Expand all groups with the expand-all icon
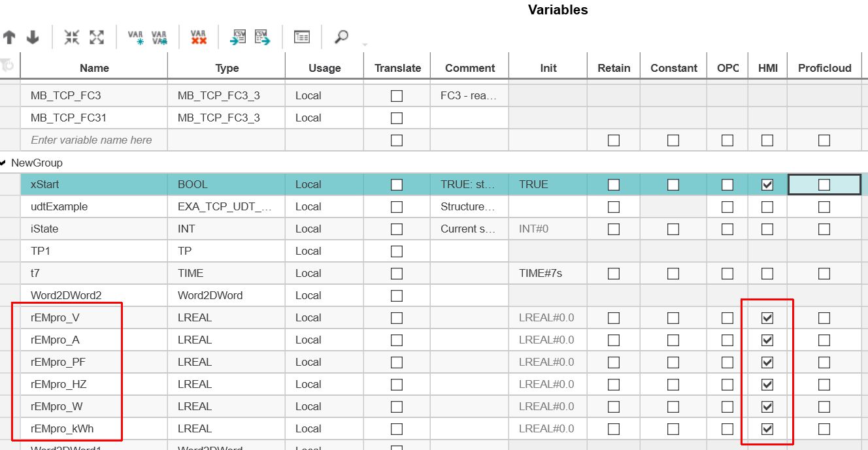 tap(97, 37)
